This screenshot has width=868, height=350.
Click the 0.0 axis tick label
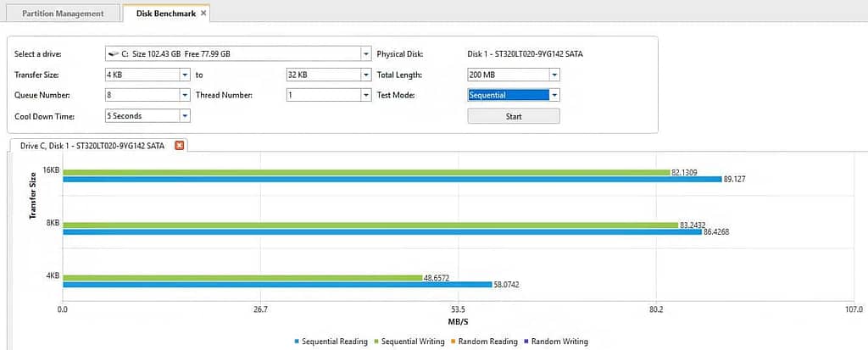pyautogui.click(x=63, y=309)
